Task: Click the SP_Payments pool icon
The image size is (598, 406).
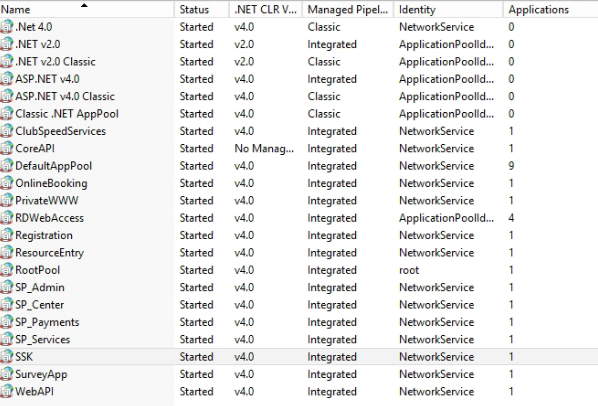Action: click(6, 322)
